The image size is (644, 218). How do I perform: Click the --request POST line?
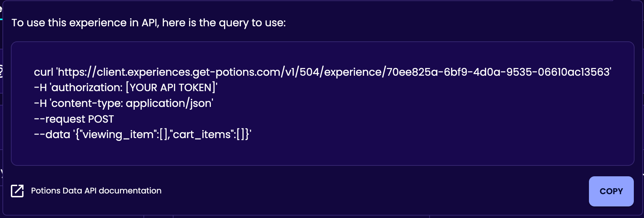point(74,119)
